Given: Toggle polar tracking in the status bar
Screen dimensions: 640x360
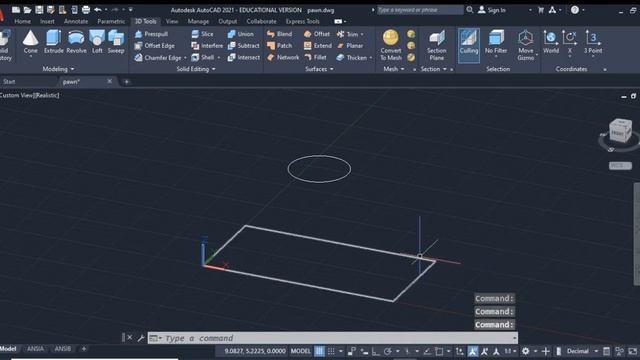Looking at the screenshot, I should click(388, 351).
